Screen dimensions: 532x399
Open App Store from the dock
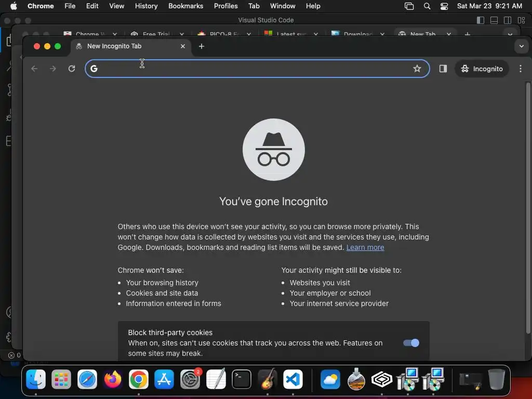click(x=164, y=379)
